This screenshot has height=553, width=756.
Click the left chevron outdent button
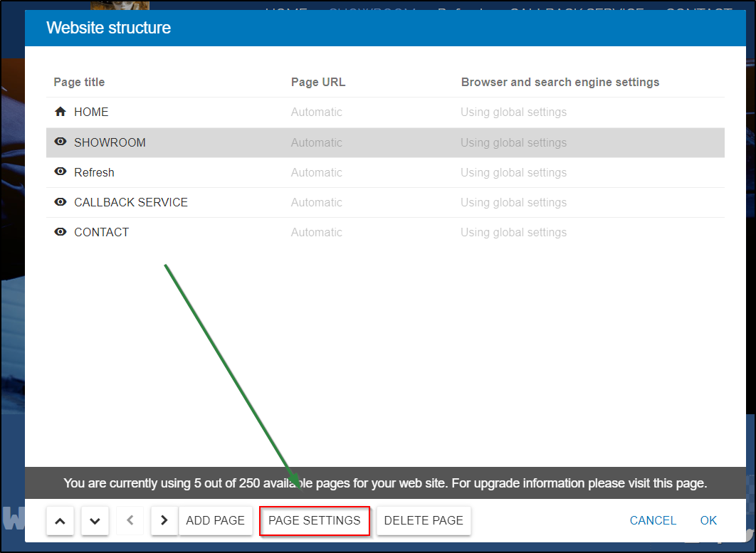pyautogui.click(x=130, y=520)
